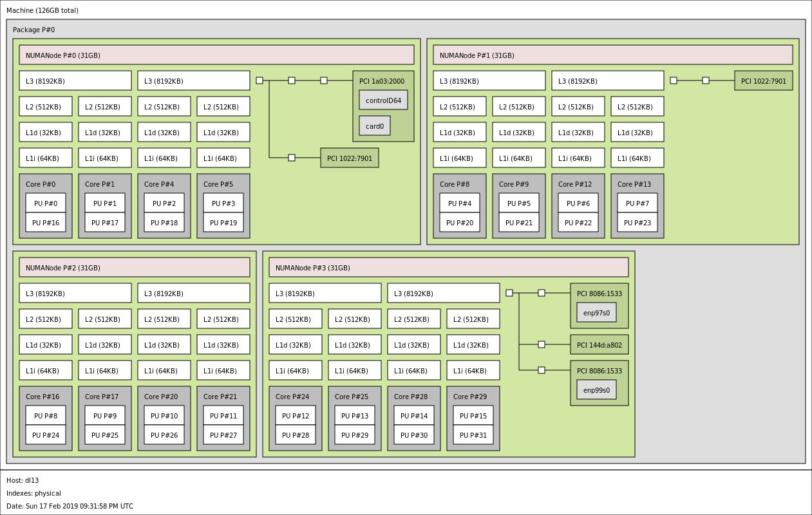Select the card0 device box

click(375, 126)
